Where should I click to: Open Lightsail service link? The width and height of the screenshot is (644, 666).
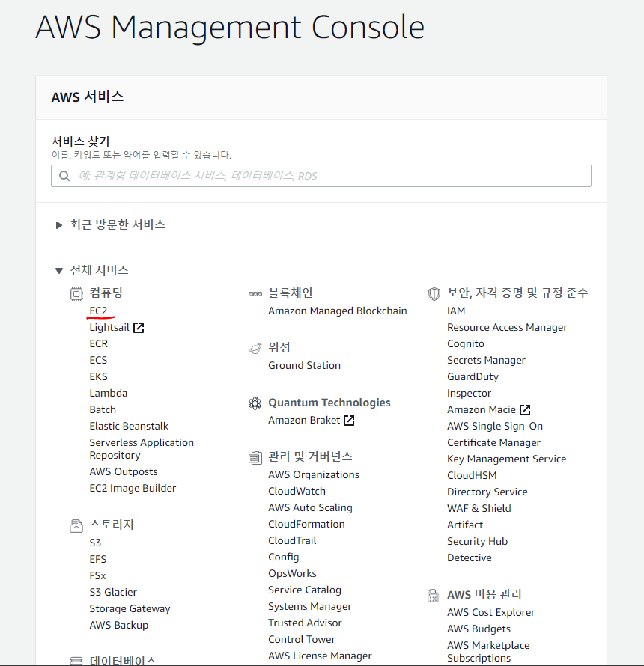tap(109, 328)
